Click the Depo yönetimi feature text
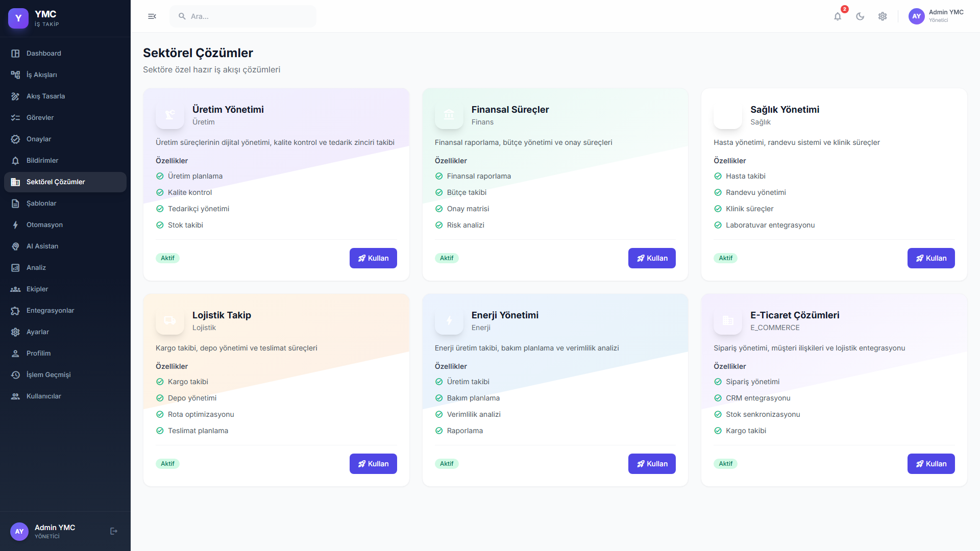This screenshot has width=980, height=551. [192, 398]
